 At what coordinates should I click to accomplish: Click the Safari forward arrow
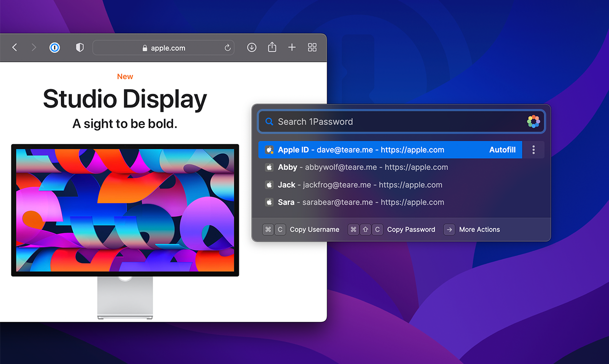[34, 47]
